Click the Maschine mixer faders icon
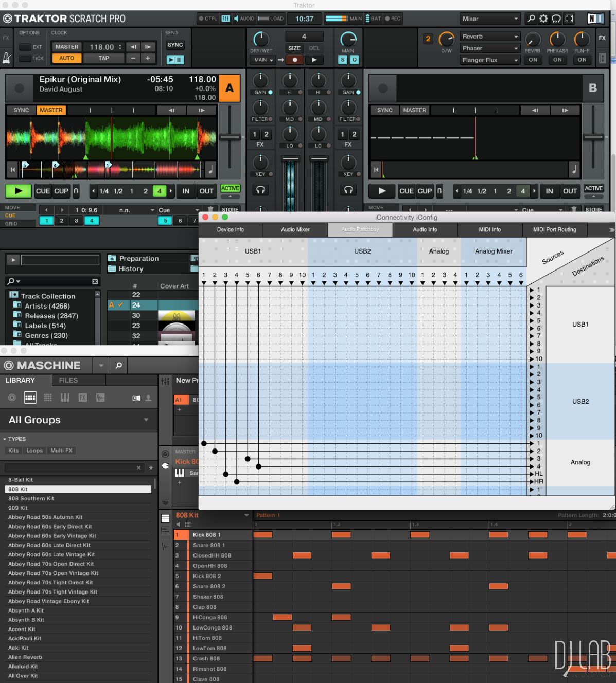616x683 pixels. 165,381
